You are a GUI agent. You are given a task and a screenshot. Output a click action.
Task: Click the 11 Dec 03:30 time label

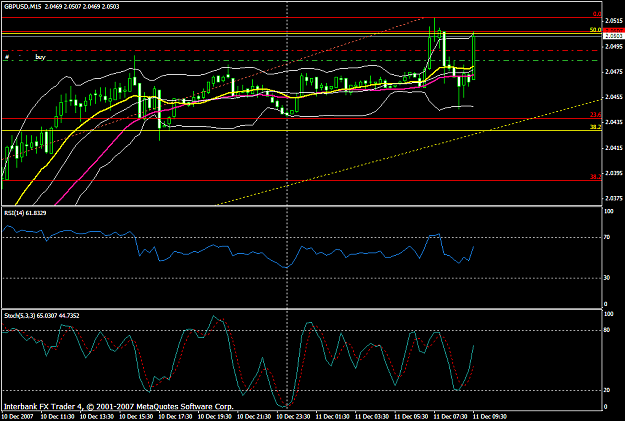[x=372, y=417]
